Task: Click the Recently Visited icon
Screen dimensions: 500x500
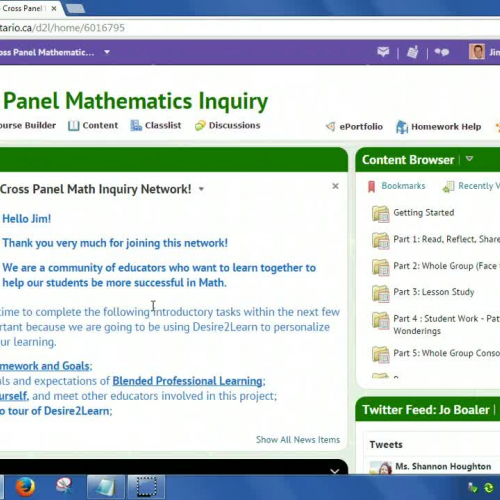Action: point(448,187)
